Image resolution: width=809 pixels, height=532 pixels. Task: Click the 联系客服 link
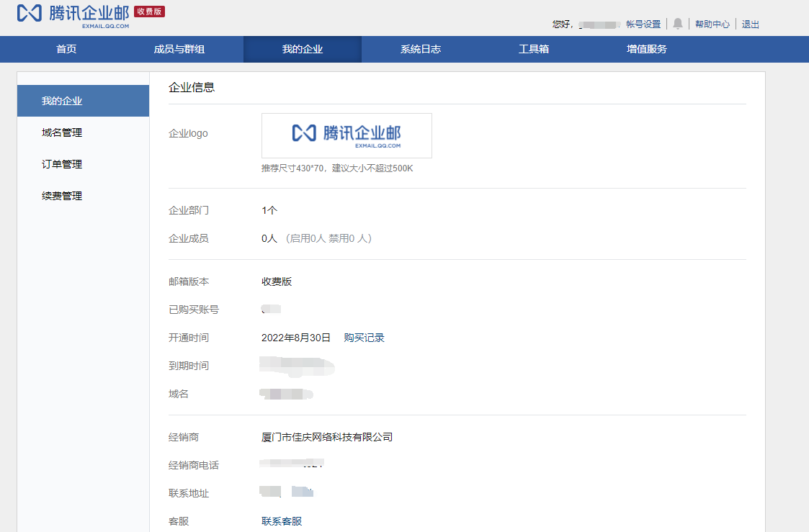282,521
